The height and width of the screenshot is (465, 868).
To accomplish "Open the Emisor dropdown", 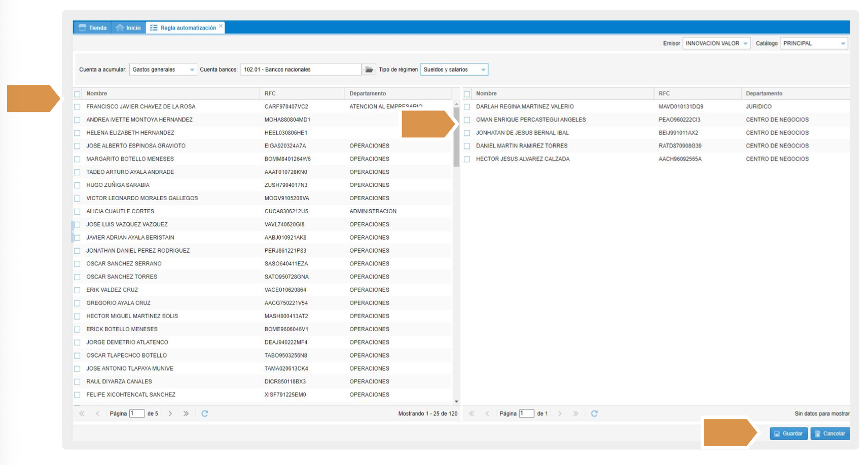I will click(x=745, y=44).
